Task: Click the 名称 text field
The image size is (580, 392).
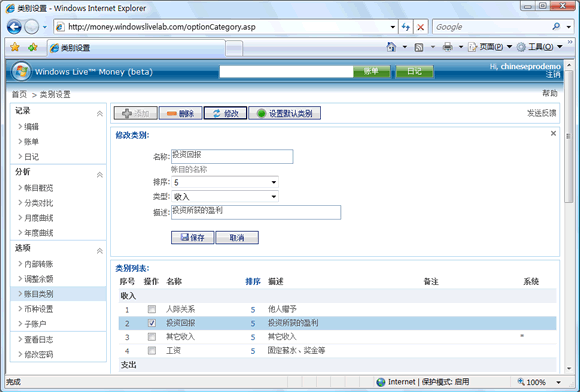Action: [232, 156]
